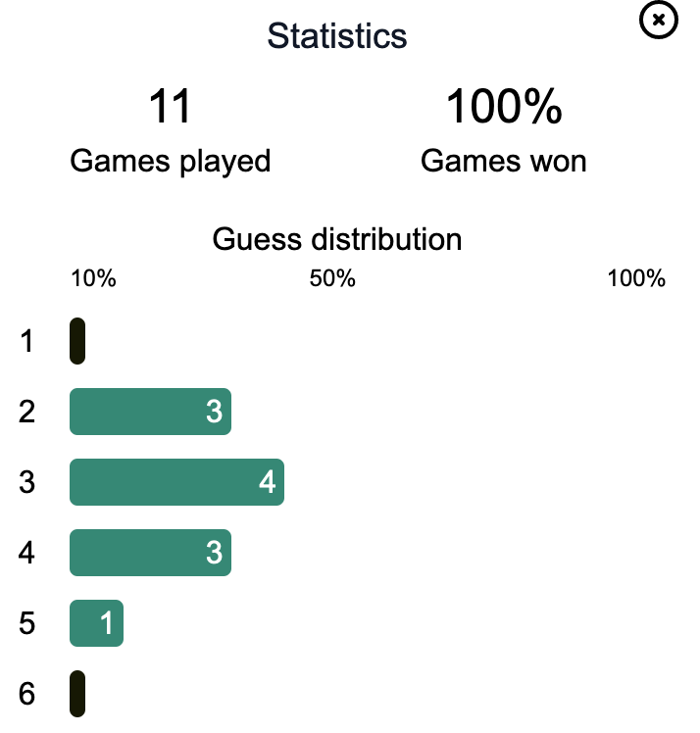Select the 11 games played number
Image resolution: width=700 pixels, height=733 pixels.
(170, 106)
